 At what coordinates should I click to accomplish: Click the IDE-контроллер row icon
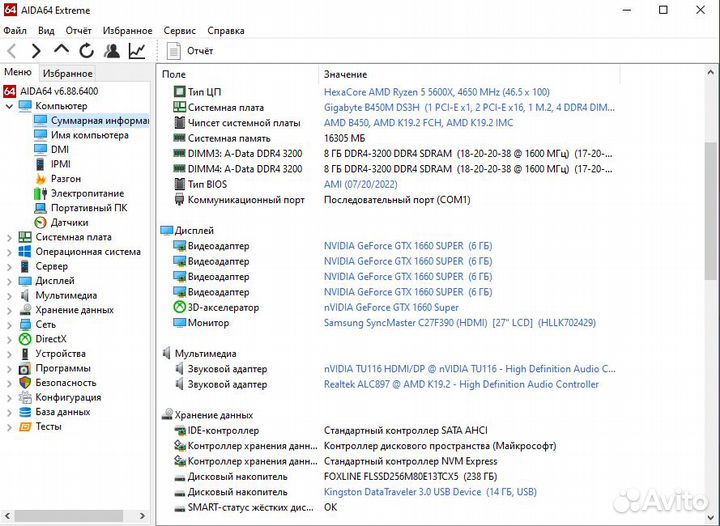[179, 431]
